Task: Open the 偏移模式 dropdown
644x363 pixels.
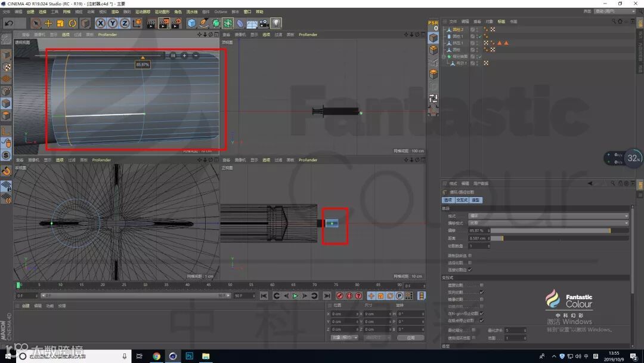Action: [549, 223]
